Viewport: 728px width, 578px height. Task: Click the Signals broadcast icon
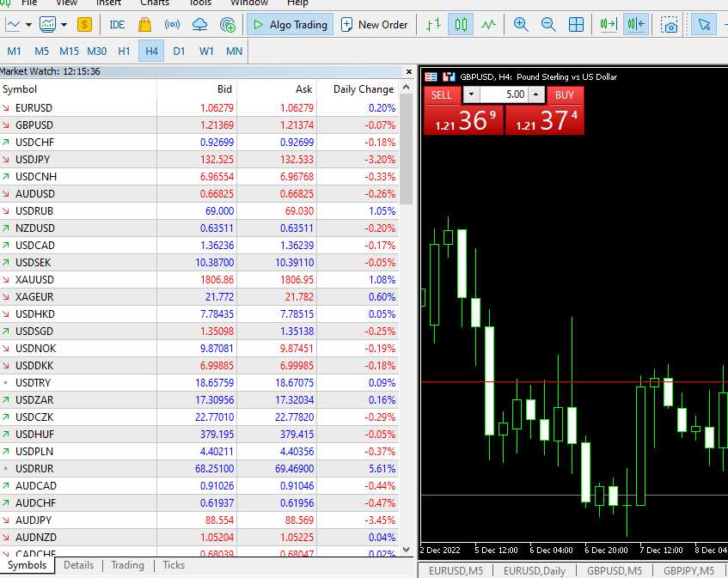pos(172,25)
